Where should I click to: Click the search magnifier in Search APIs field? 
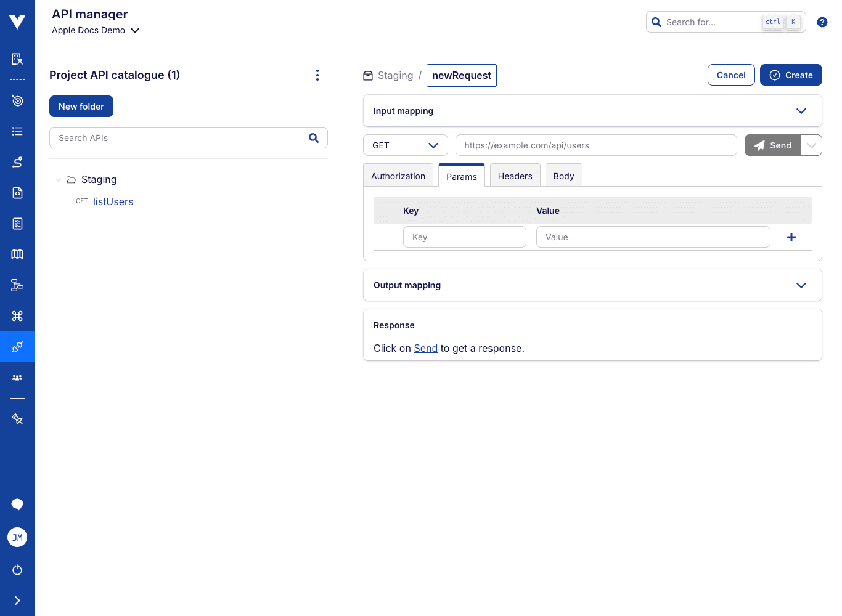tap(314, 137)
